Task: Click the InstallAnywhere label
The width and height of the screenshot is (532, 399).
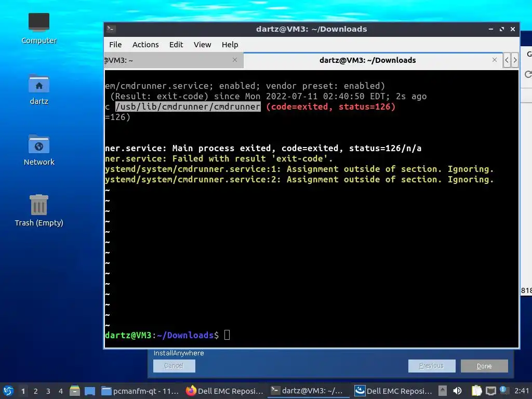Action: 179,353
